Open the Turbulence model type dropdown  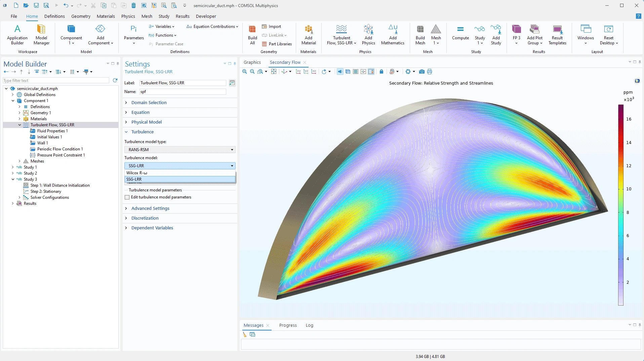tap(180, 150)
